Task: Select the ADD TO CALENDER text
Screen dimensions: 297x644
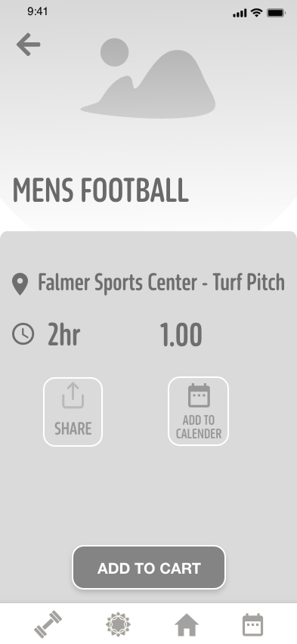Action: coord(199,427)
